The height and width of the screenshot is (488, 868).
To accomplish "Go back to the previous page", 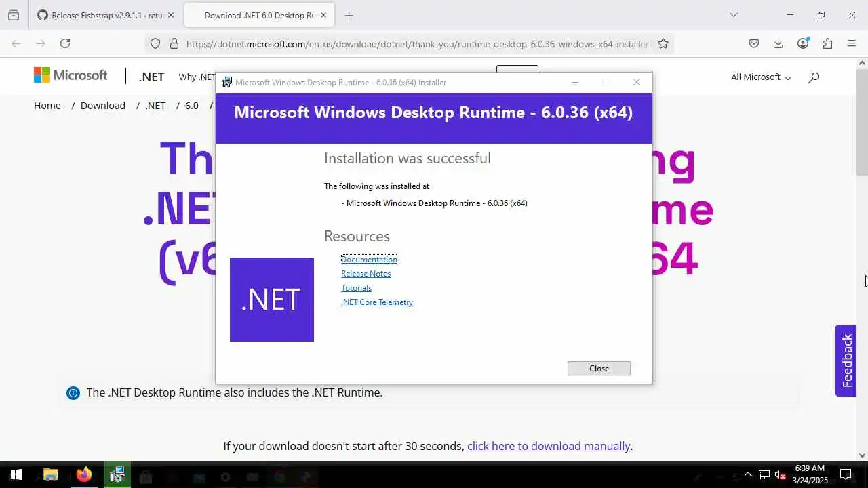I will coord(16,43).
